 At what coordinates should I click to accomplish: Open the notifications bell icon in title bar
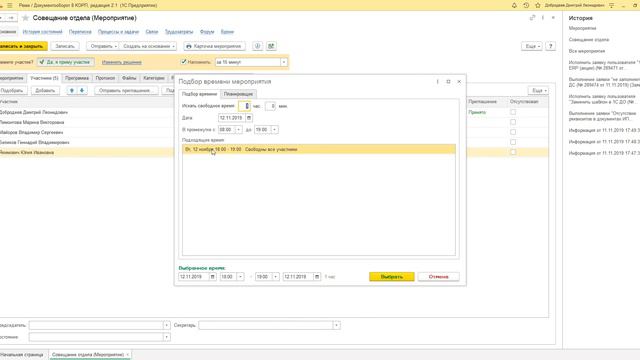[514, 5]
